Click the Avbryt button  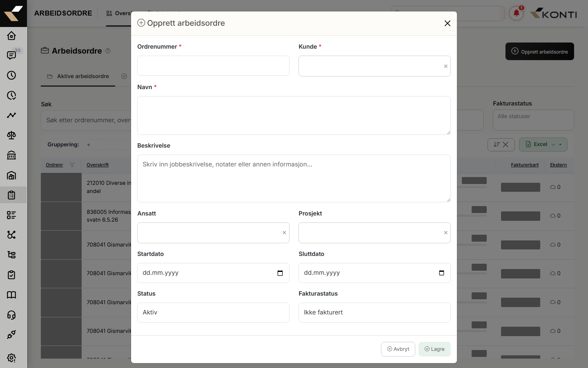[398, 349]
